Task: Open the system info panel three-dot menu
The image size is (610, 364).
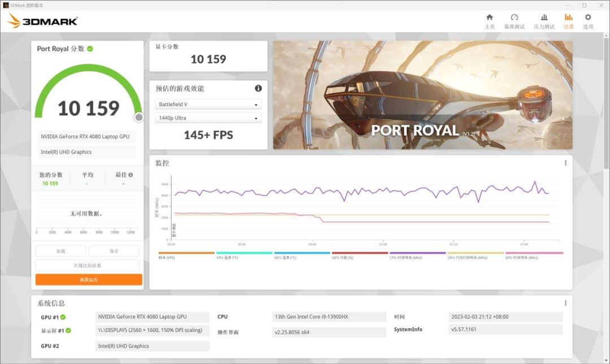Action: [x=565, y=303]
